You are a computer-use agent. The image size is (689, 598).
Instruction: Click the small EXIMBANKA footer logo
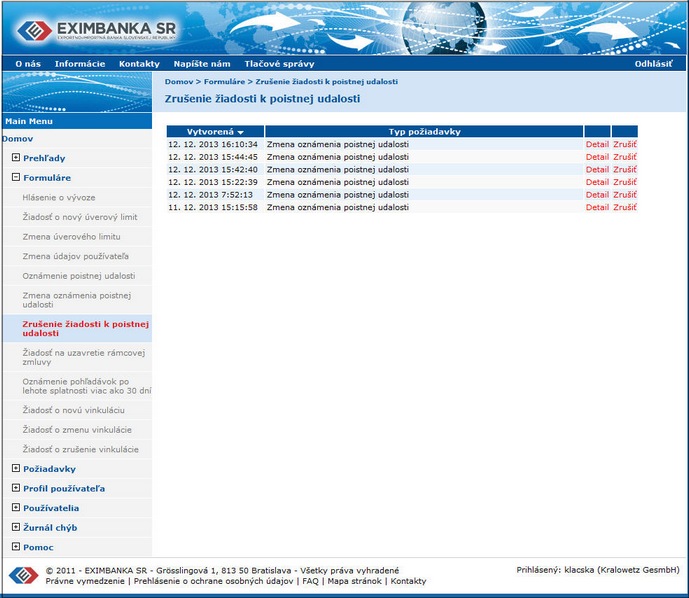pos(24,575)
